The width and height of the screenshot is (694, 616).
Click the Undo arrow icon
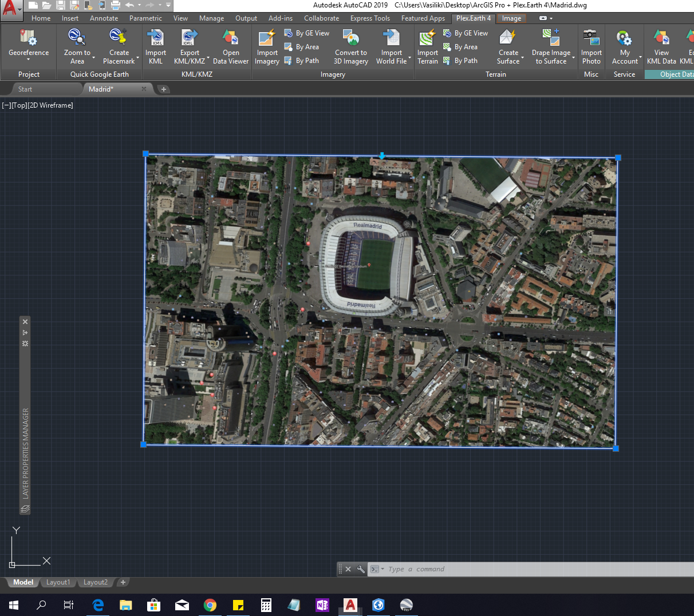[129, 5]
